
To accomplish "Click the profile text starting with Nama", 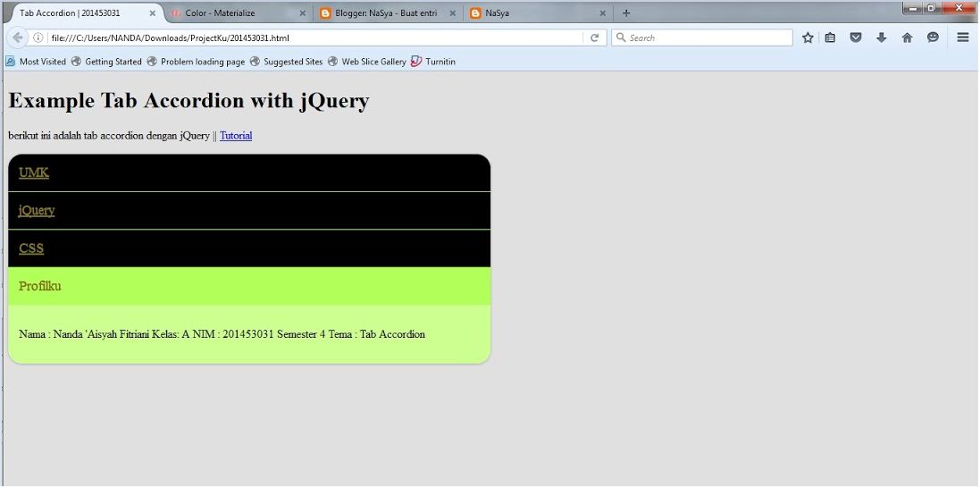I will (x=222, y=334).
